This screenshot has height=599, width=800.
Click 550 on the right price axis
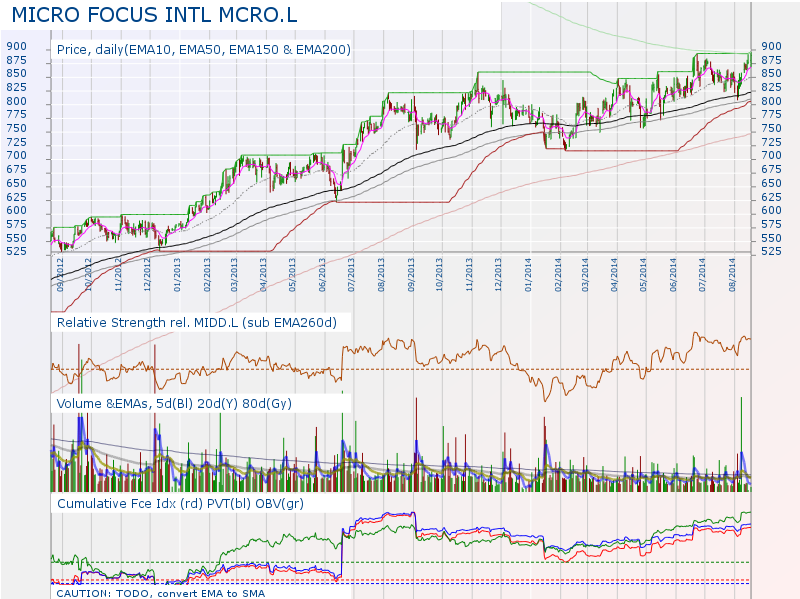click(x=771, y=238)
